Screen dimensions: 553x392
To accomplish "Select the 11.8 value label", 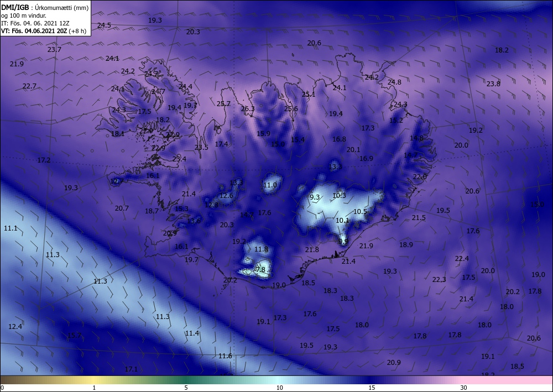I will pyautogui.click(x=262, y=249).
